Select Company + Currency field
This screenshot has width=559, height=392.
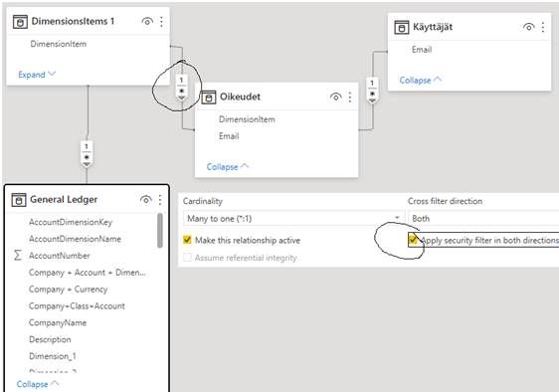(x=68, y=289)
